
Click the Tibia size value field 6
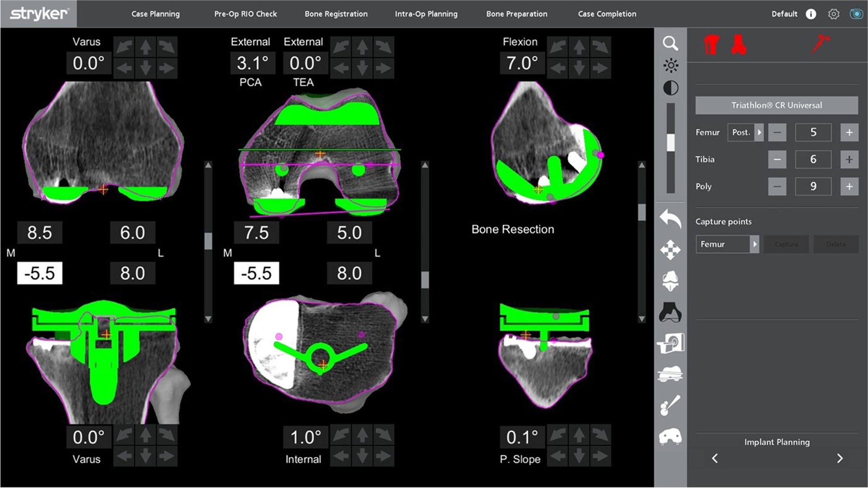click(x=813, y=159)
